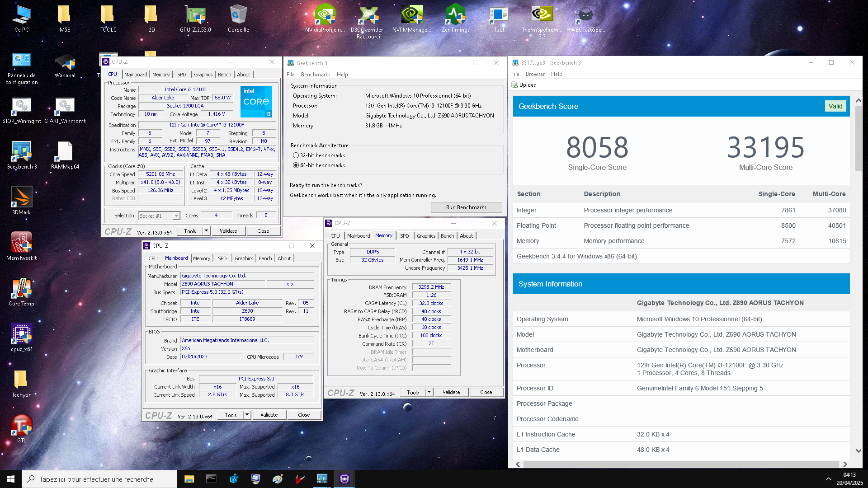This screenshot has width=868, height=488.
Task: Click Tools button in CPU-Z CPU window
Action: point(190,231)
